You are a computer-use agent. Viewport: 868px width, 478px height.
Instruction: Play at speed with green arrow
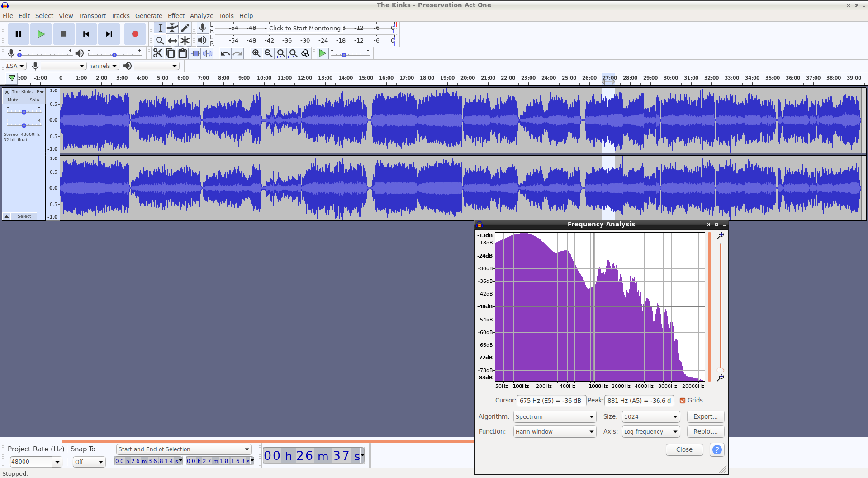[x=323, y=53]
